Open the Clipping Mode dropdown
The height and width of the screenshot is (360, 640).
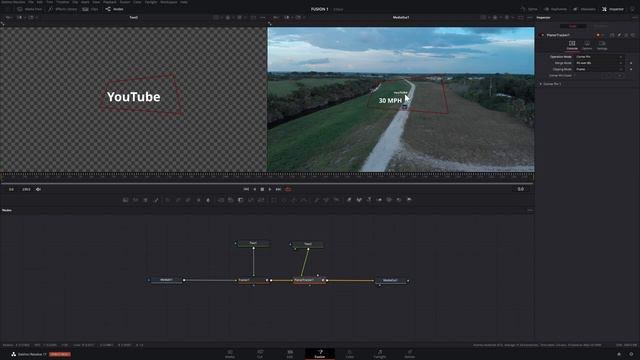(599, 69)
